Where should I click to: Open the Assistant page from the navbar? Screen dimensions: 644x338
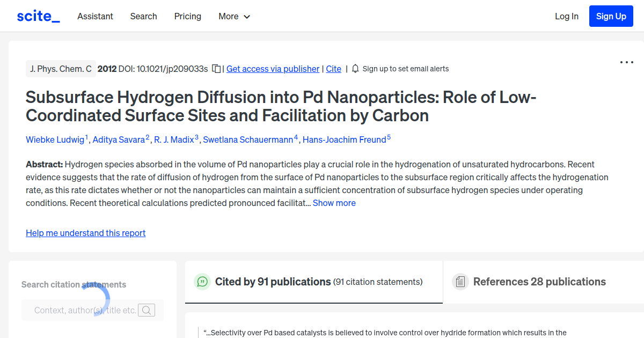[95, 17]
